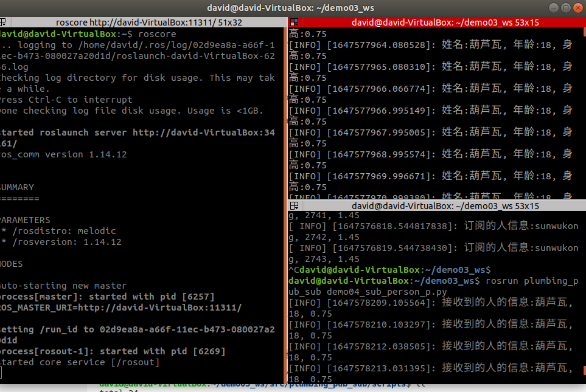This screenshot has width=586, height=392.
Task: Click the grouping icon on the publisher pane titlebar
Action: tap(294, 22)
